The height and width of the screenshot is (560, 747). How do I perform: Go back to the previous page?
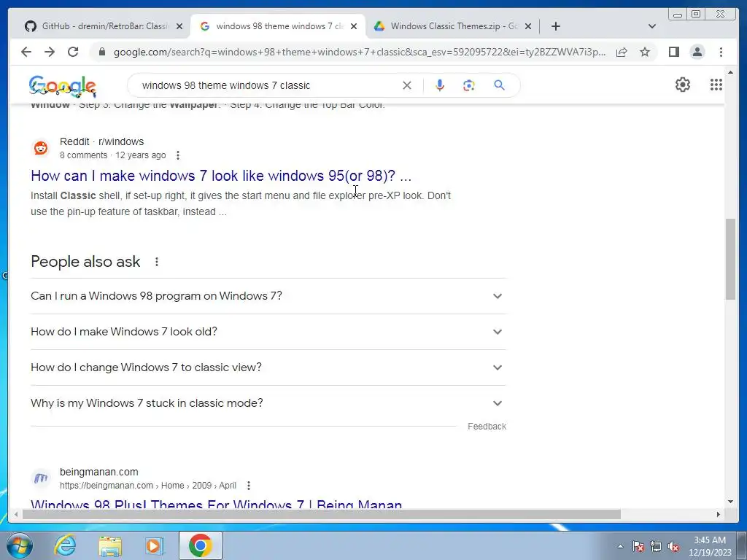[x=26, y=52]
